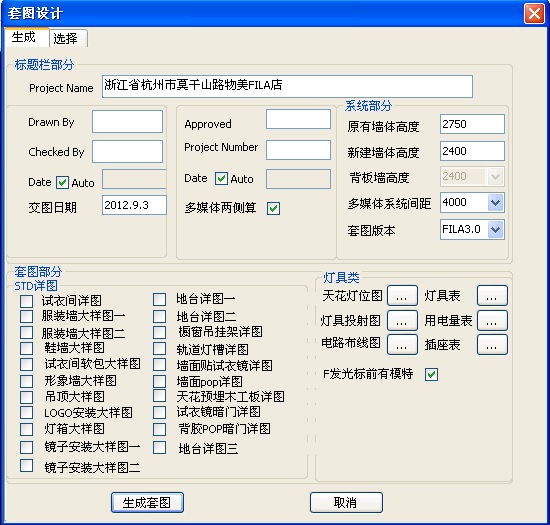The image size is (550, 525).
Task: Click browse button beside 灯具投射图
Action: pos(402,320)
